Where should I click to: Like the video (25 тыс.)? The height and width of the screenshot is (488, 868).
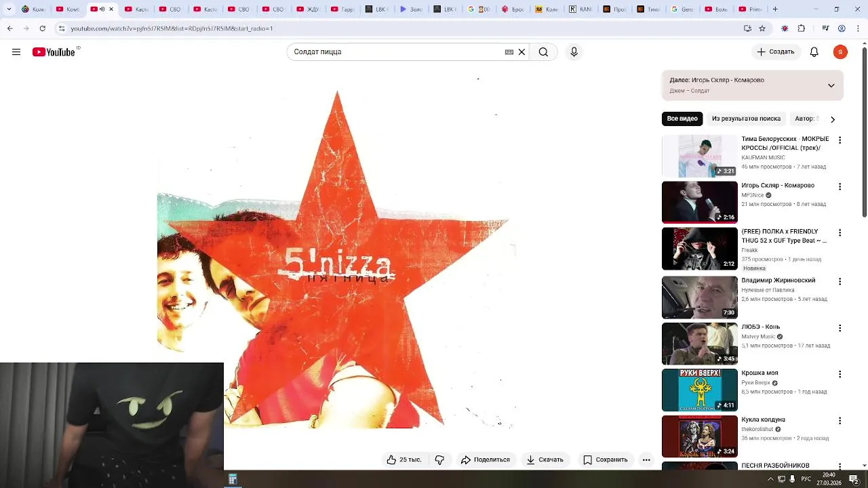(x=403, y=460)
